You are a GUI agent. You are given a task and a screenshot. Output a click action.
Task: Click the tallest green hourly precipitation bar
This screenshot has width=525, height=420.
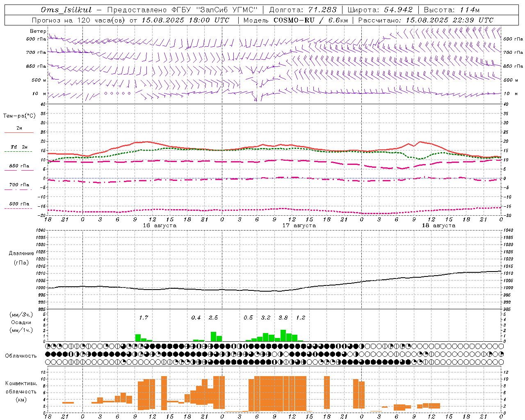tap(283, 336)
